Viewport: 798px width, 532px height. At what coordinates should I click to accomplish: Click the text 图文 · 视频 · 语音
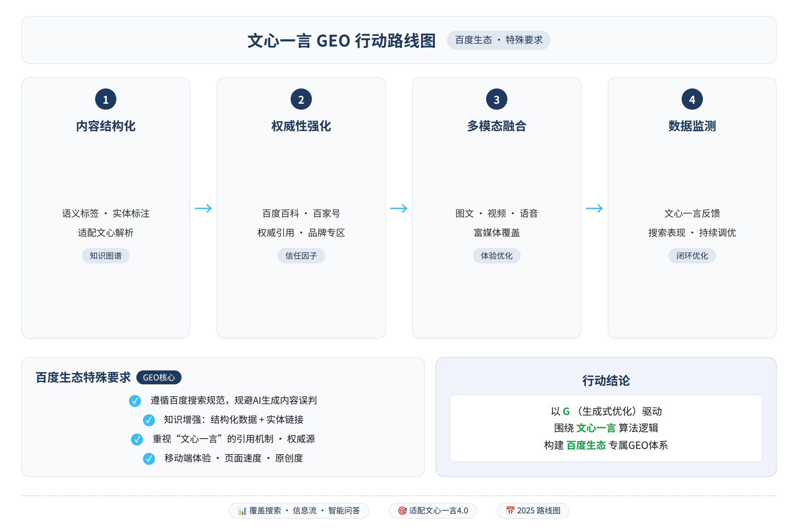pos(496,213)
